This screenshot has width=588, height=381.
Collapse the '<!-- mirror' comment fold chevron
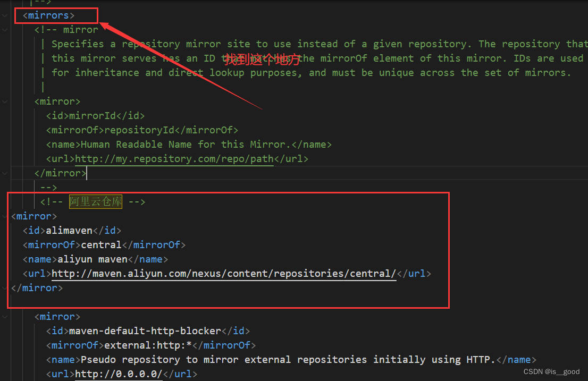[5, 30]
